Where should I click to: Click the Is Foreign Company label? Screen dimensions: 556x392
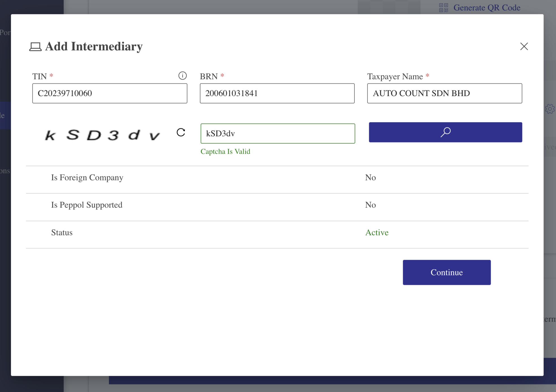[x=87, y=177]
